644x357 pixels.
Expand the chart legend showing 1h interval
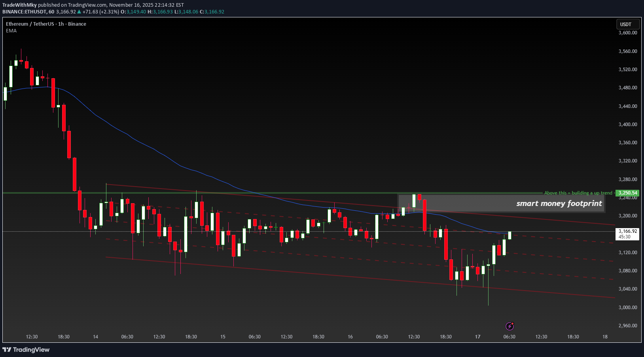pyautogui.click(x=59, y=24)
